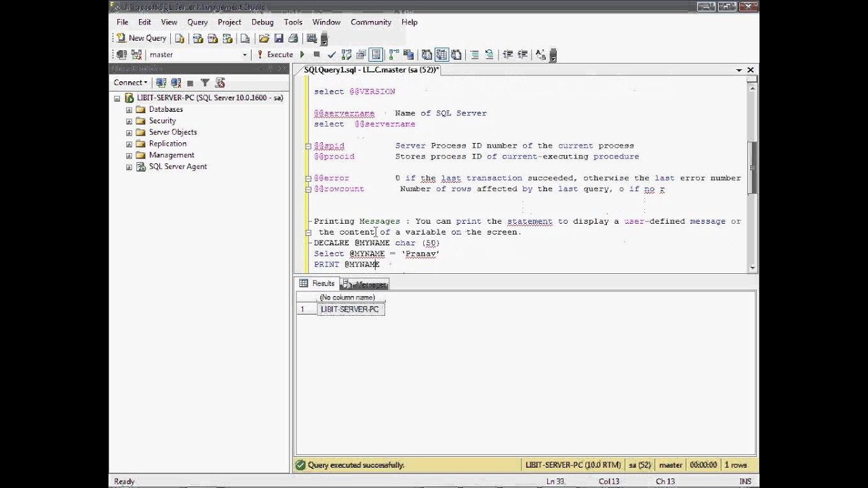Open an Analysis Services MDX Query

coord(197,39)
